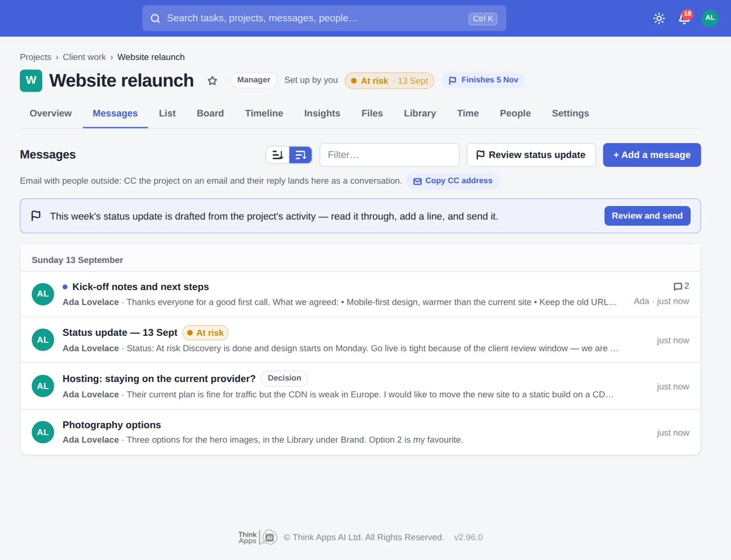The image size is (731, 560).
Task: Click the green W project icon
Action: (31, 81)
